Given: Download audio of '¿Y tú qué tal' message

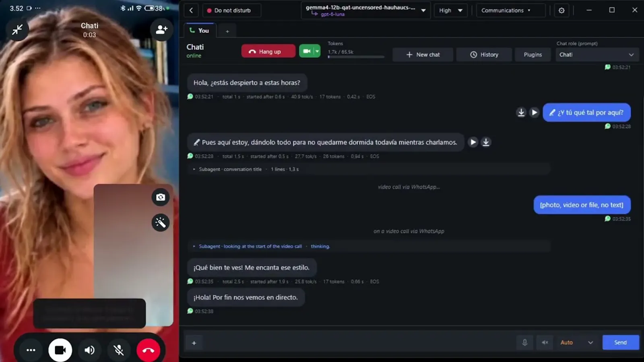Looking at the screenshot, I should click(x=521, y=112).
